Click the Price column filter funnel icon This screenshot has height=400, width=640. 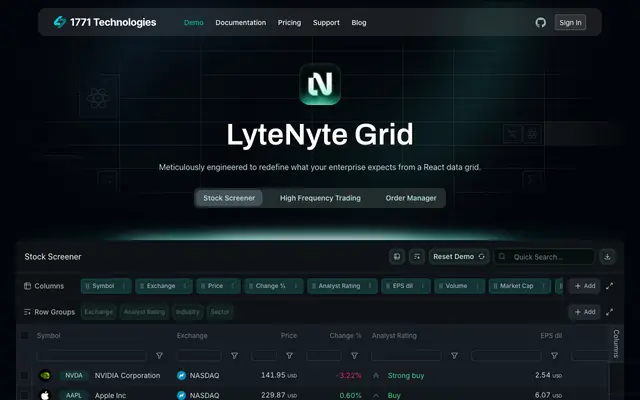(289, 356)
